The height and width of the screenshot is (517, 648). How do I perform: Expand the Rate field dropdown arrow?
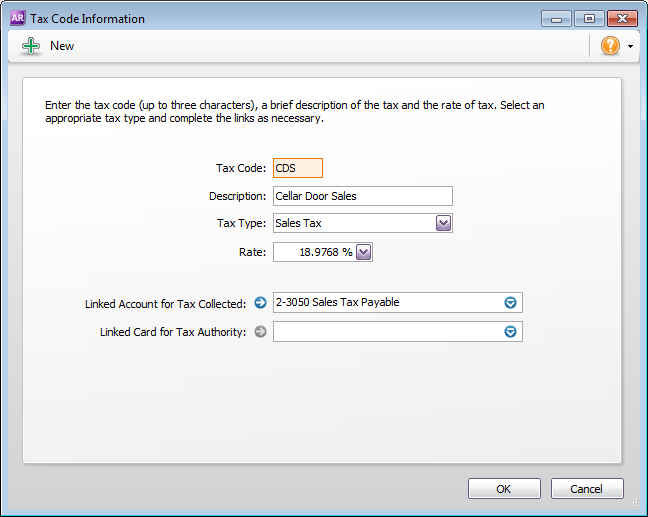coord(364,252)
